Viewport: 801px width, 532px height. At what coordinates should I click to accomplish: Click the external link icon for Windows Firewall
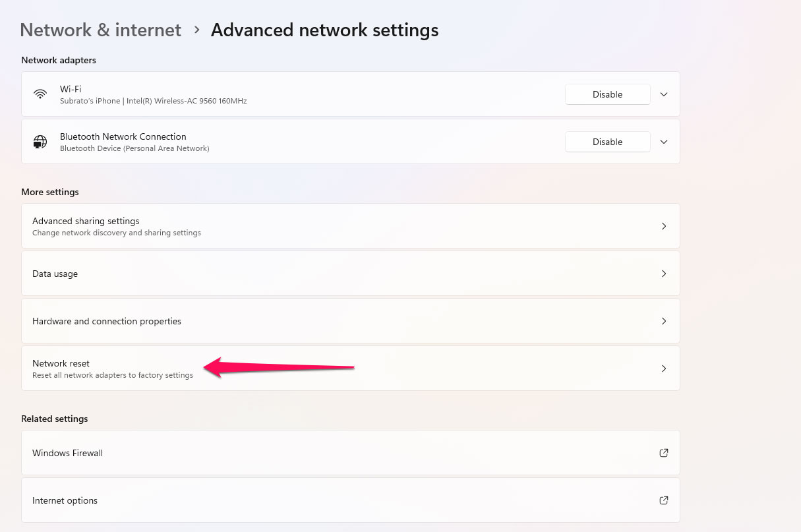(x=664, y=453)
